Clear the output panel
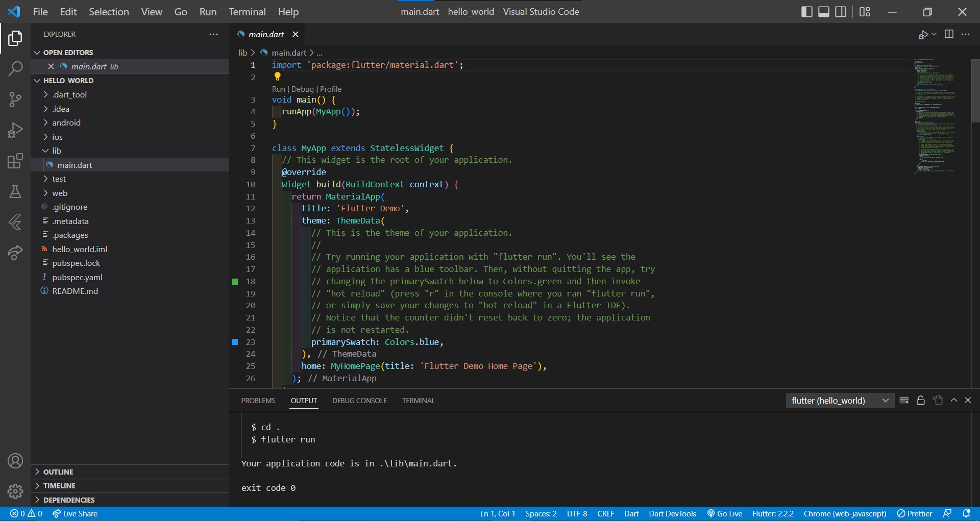 [904, 401]
